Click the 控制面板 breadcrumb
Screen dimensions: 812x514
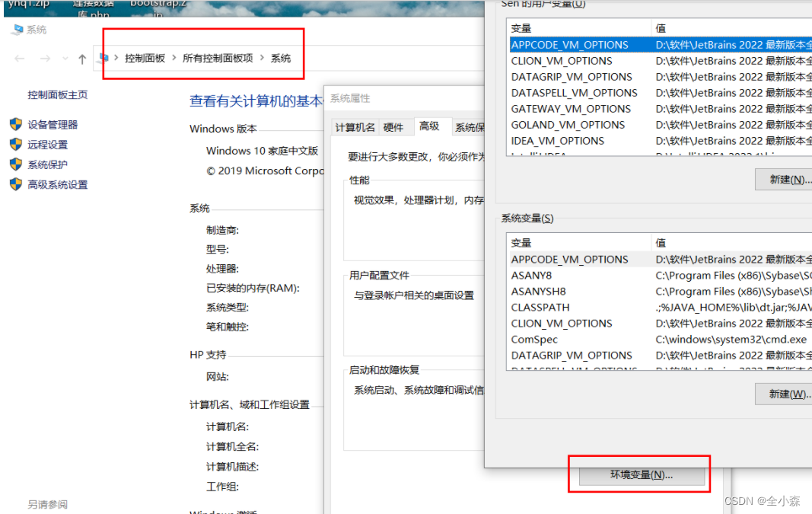click(x=145, y=58)
